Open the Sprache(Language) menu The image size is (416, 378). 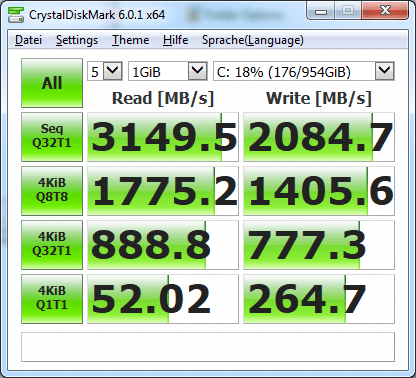point(253,40)
